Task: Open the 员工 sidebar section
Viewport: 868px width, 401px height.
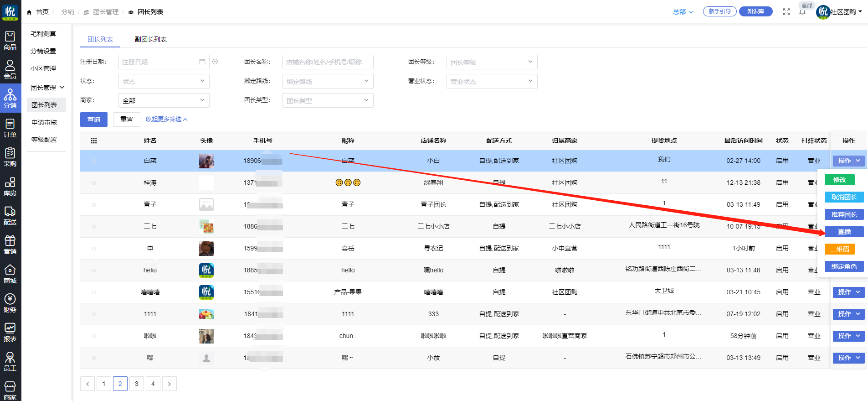Action: pyautogui.click(x=10, y=362)
